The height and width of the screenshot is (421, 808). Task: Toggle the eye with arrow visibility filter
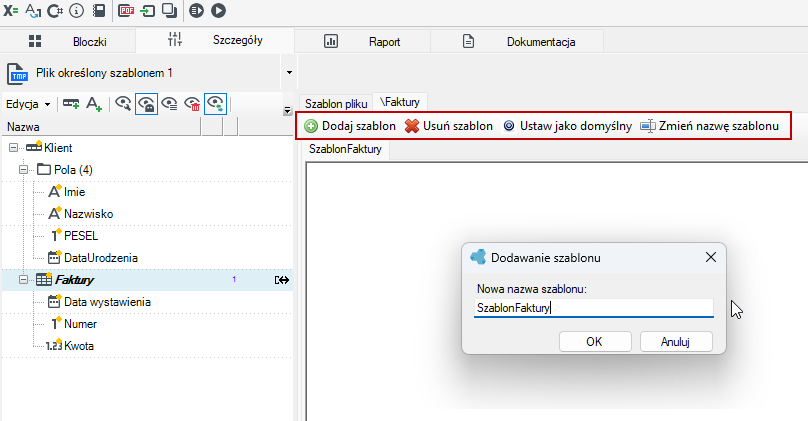point(215,104)
